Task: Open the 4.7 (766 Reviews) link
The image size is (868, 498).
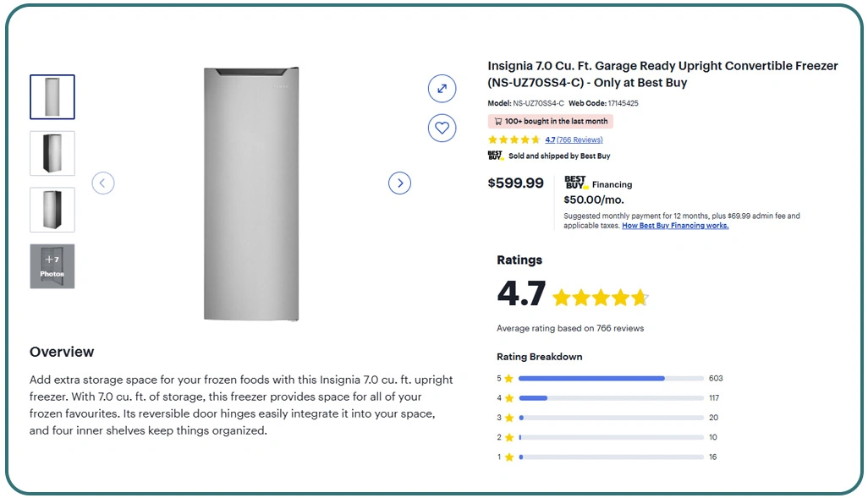Action: [574, 140]
